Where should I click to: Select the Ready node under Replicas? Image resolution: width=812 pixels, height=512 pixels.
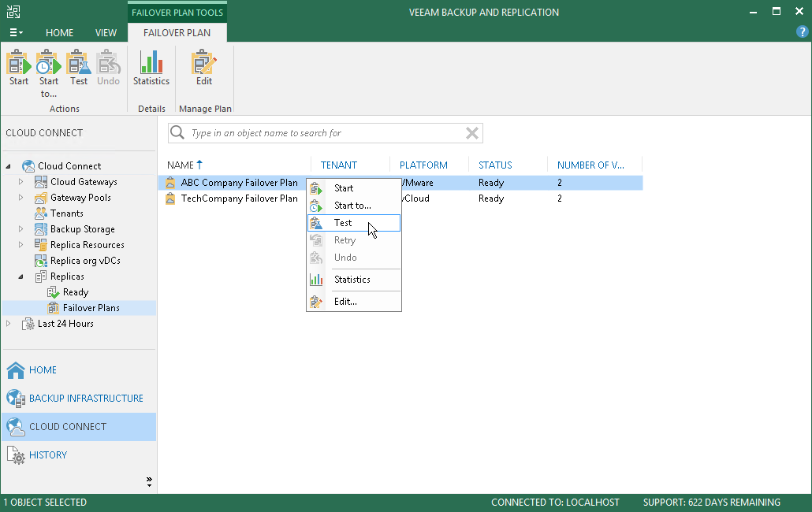[75, 292]
